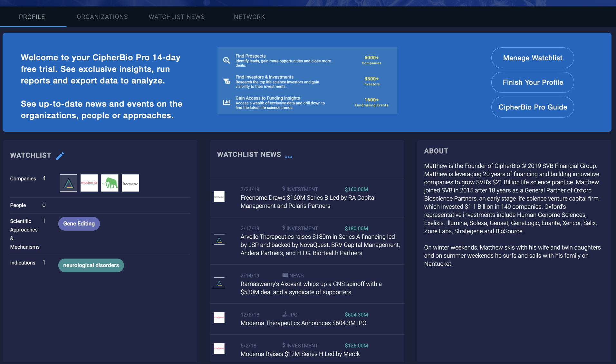Open the Arvelle triangle company logo in Watchlist

click(x=69, y=183)
